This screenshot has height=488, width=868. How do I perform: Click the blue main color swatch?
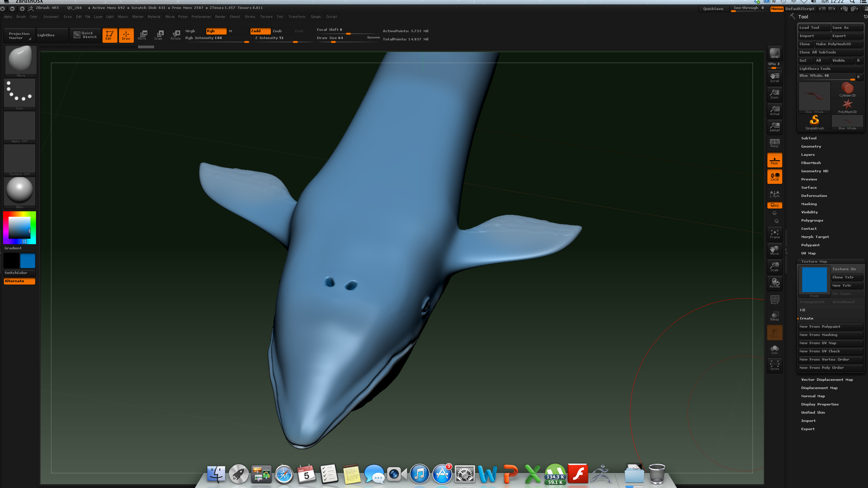click(28, 261)
